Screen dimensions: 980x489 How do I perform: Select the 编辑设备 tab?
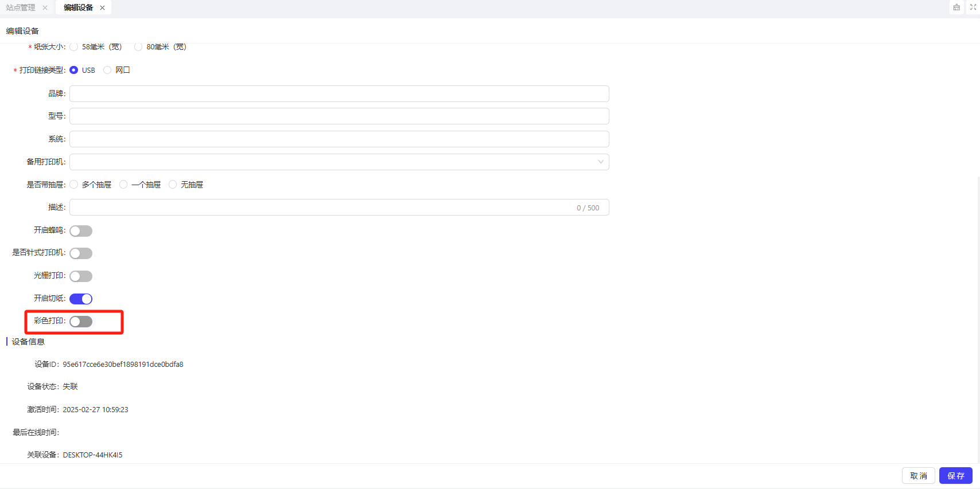click(x=79, y=8)
